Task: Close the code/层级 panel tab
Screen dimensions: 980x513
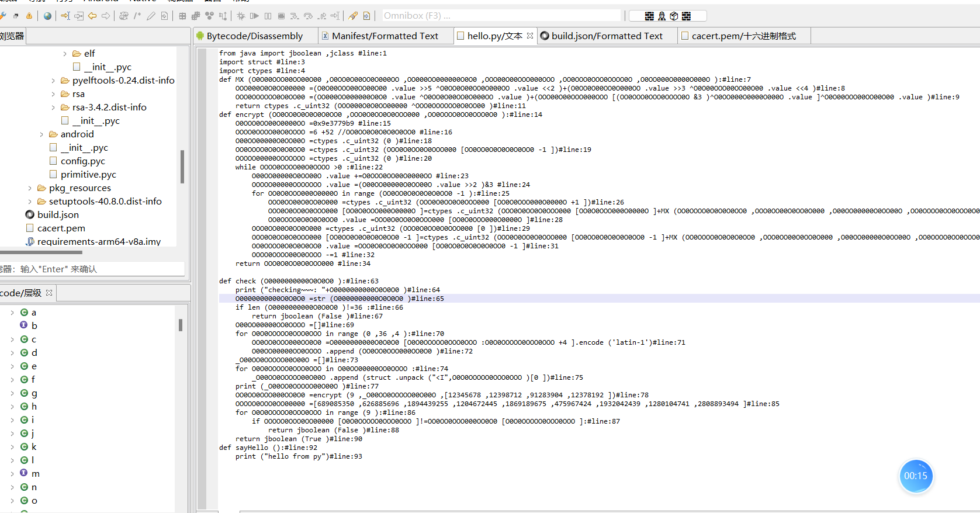Action: pos(49,293)
